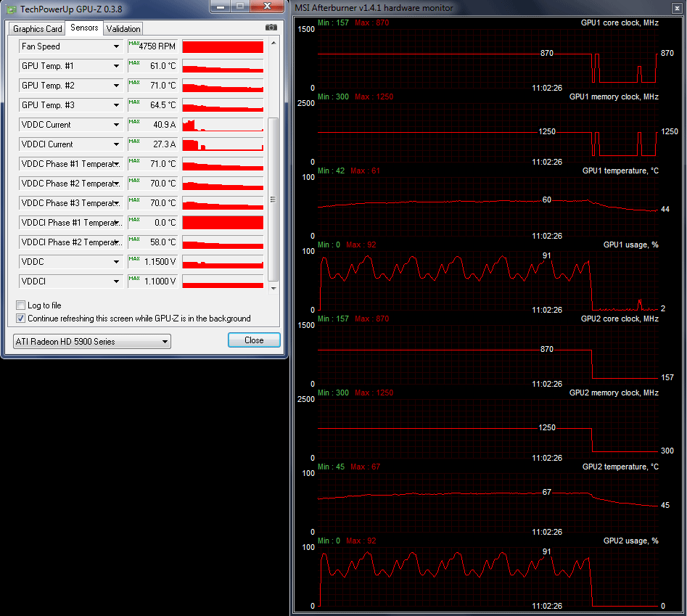The width and height of the screenshot is (687, 616).
Task: Open the ATI Radeon HD 5900 Series selector
Action: 92,341
